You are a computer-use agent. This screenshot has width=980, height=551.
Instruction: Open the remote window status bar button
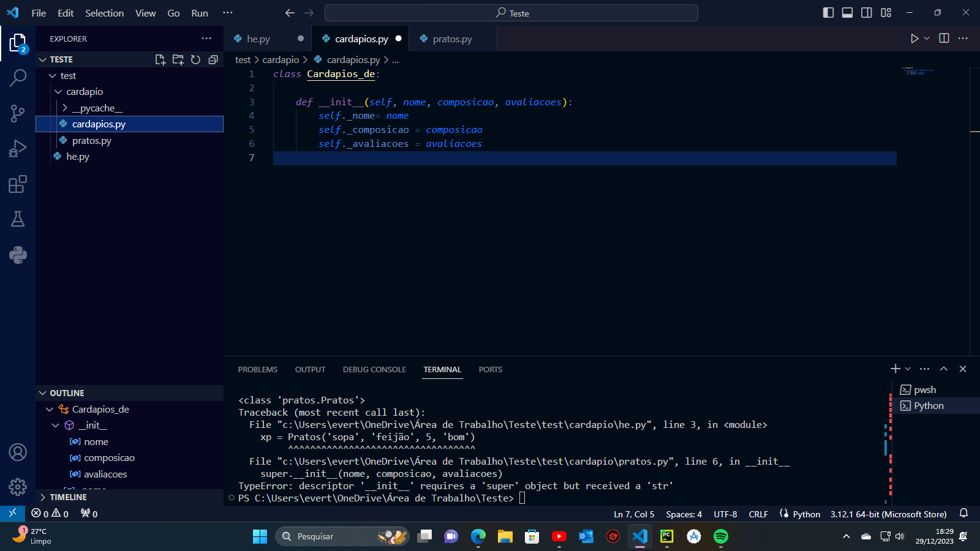[12, 514]
